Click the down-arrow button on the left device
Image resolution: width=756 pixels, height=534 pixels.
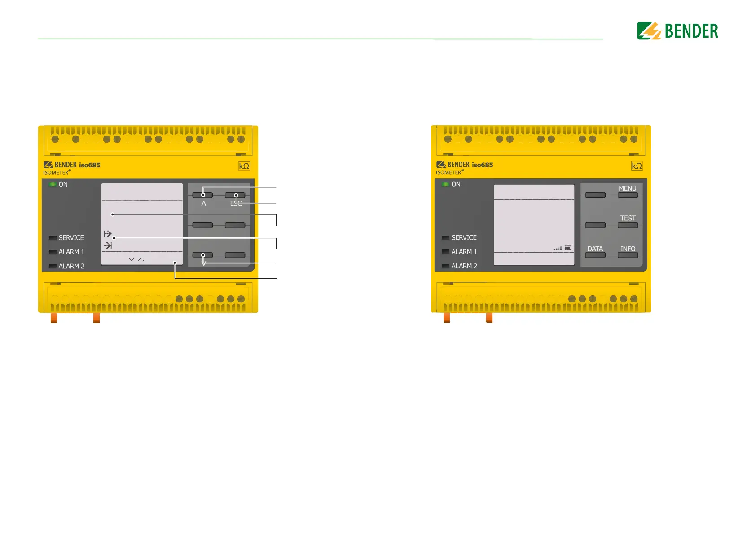point(202,255)
